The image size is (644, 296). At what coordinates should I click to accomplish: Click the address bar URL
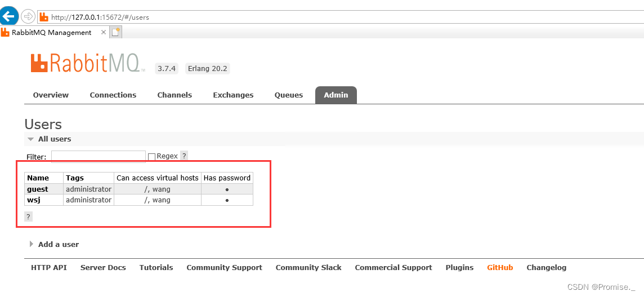point(100,17)
